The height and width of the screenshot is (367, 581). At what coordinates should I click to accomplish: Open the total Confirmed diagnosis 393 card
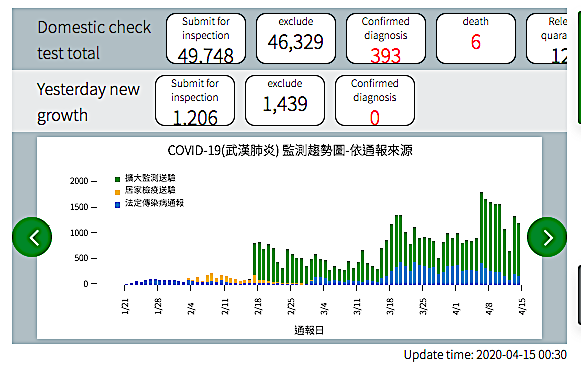(386, 39)
